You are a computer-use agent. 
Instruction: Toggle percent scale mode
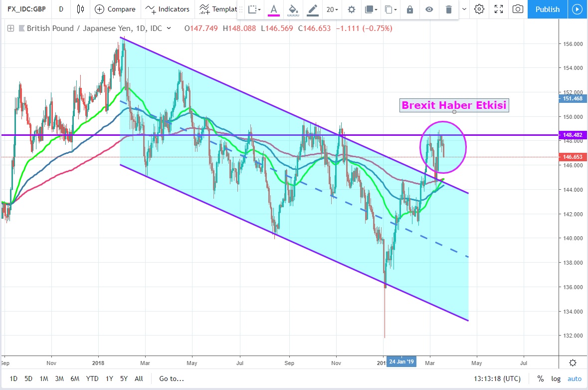pyautogui.click(x=541, y=379)
